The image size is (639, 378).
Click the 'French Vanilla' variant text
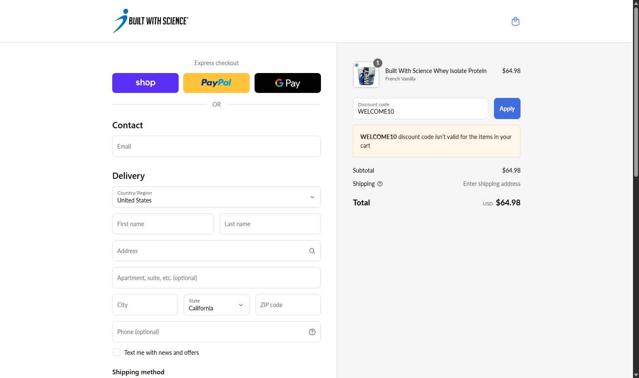400,79
